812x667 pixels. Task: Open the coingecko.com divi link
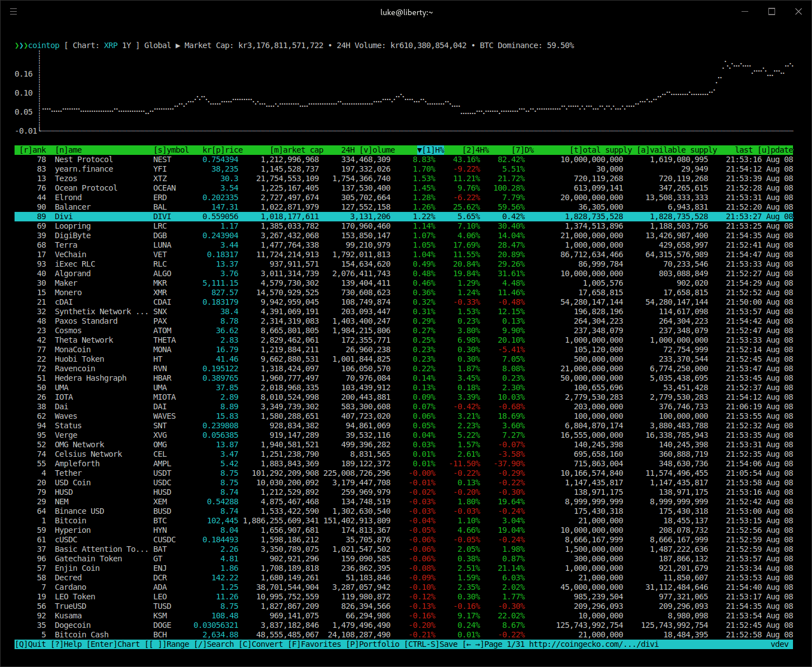[594, 644]
